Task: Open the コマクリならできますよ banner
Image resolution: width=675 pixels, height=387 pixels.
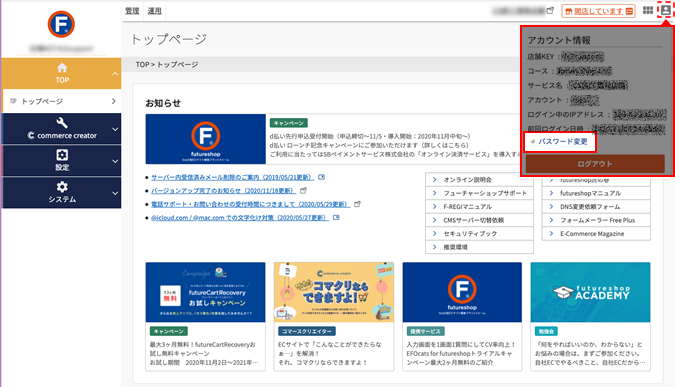Action: pyautogui.click(x=334, y=292)
